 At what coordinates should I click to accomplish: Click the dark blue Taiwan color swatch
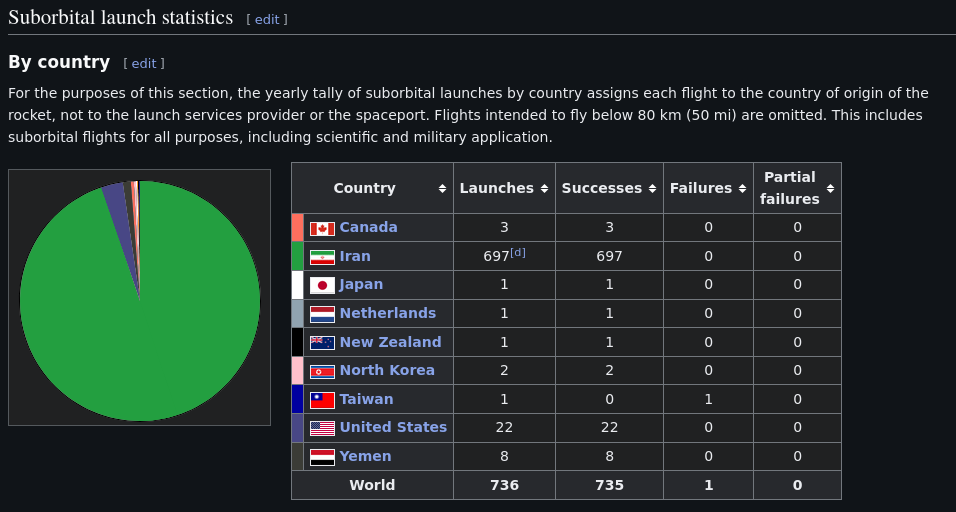pyautogui.click(x=297, y=399)
